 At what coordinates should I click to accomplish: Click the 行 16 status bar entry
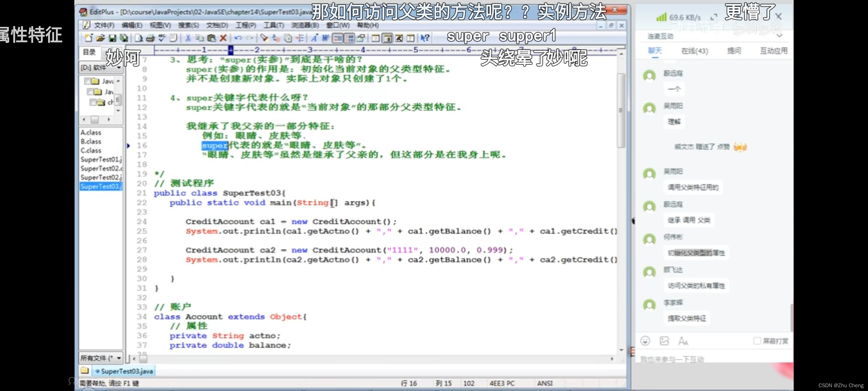[x=409, y=383]
